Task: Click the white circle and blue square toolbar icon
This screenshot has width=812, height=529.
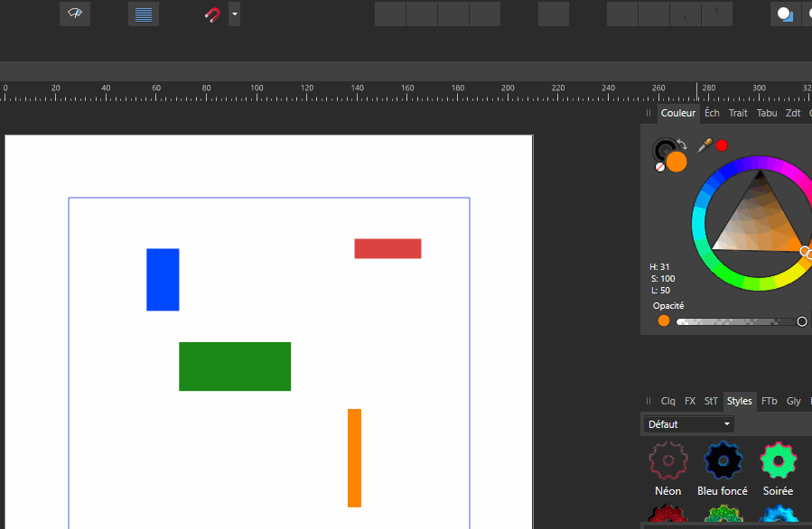Action: point(785,14)
